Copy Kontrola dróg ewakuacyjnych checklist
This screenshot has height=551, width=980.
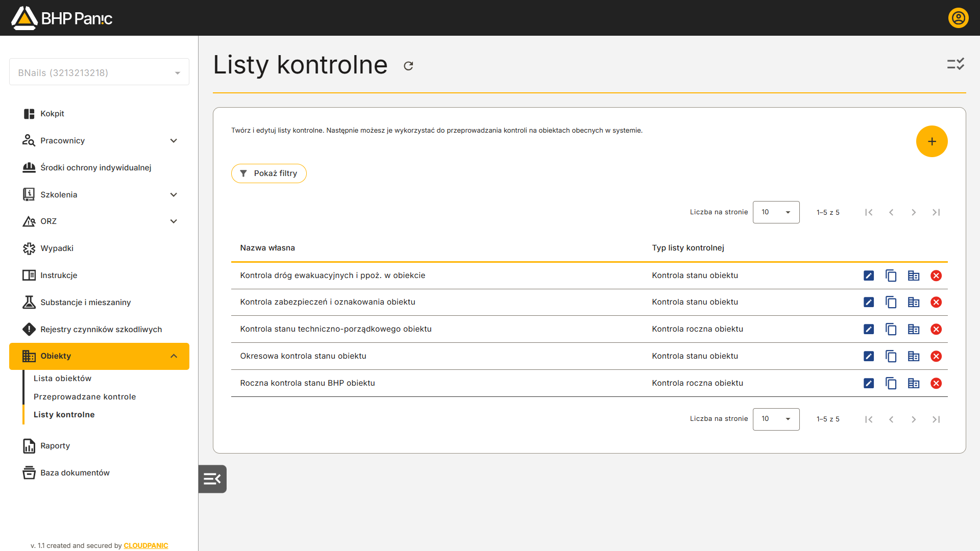click(x=891, y=275)
